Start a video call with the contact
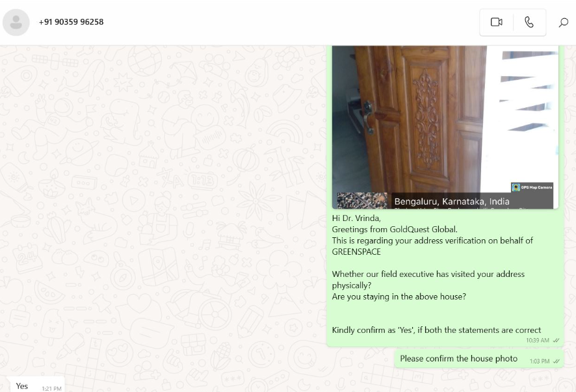The width and height of the screenshot is (576, 392). [x=496, y=22]
